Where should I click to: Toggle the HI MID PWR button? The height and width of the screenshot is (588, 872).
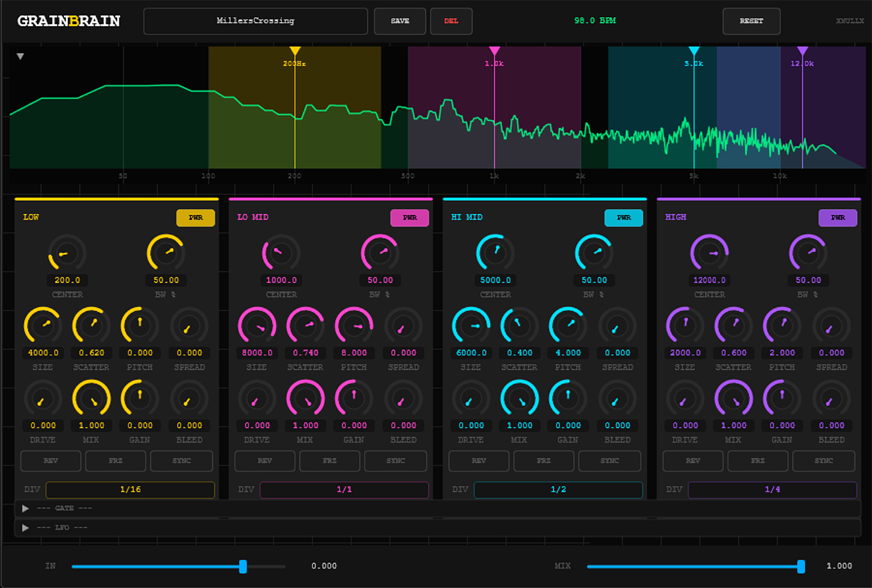623,218
